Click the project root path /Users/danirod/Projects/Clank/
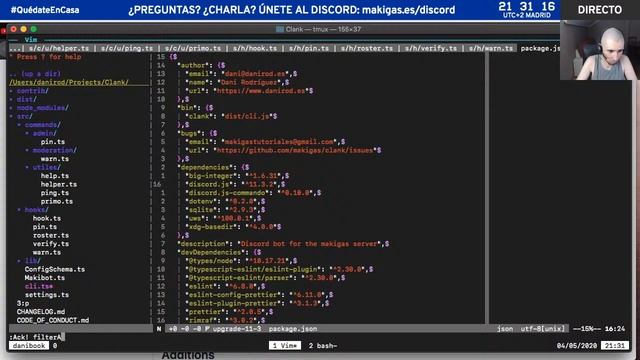 (x=69, y=82)
